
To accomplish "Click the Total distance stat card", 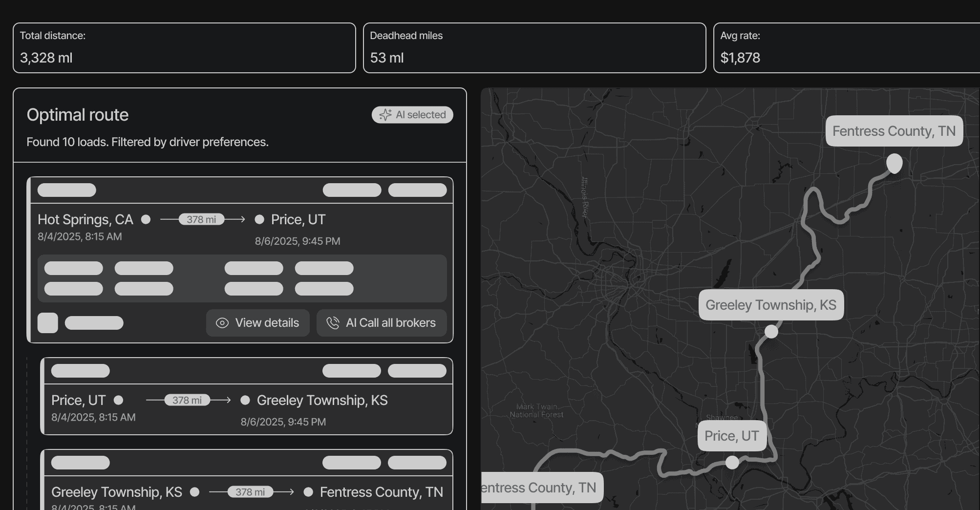I will pos(184,48).
